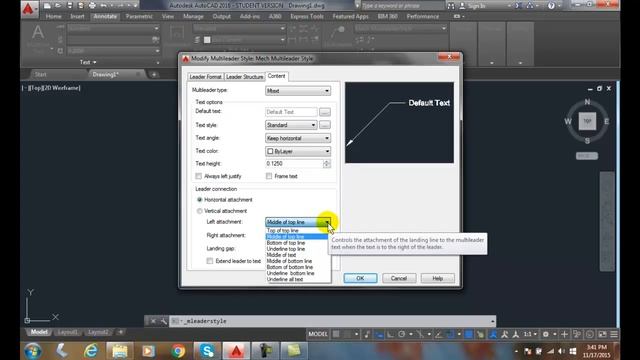Switch to the Leader Structure tab
The image size is (640, 360).
click(244, 77)
